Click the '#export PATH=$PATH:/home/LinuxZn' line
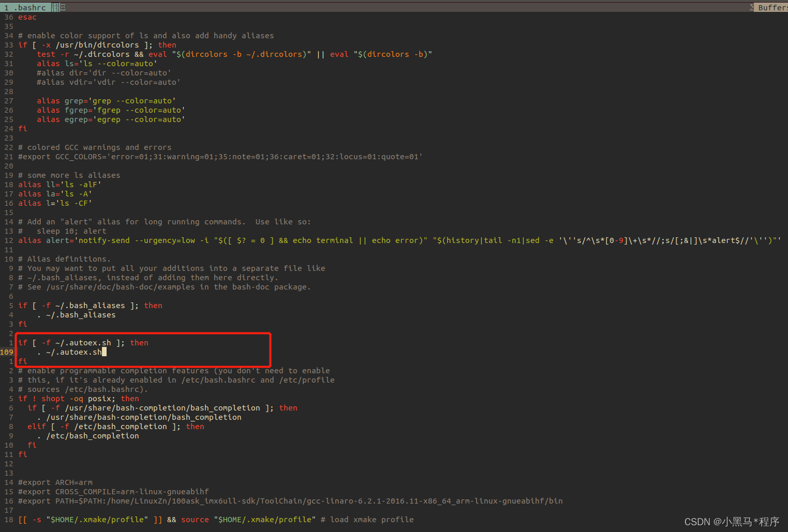Image resolution: width=788 pixels, height=532 pixels. (x=290, y=501)
